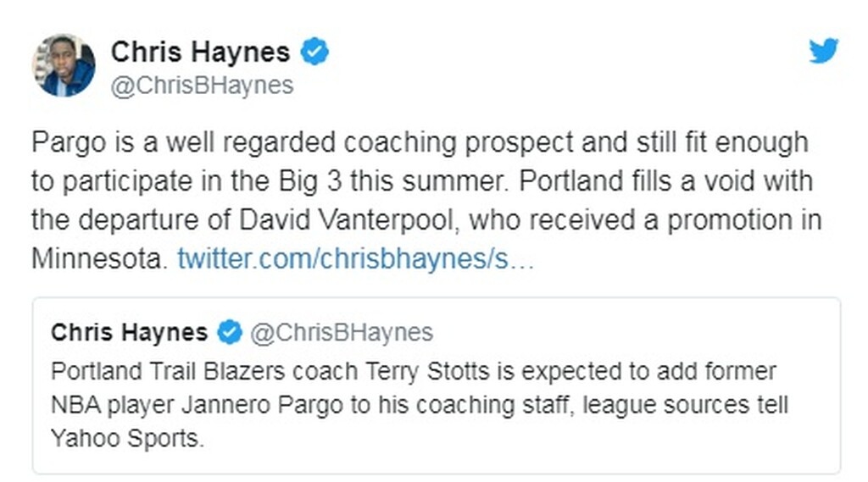The height and width of the screenshot is (482, 868).
Task: Click the Twitter bird logo
Action: (x=823, y=52)
